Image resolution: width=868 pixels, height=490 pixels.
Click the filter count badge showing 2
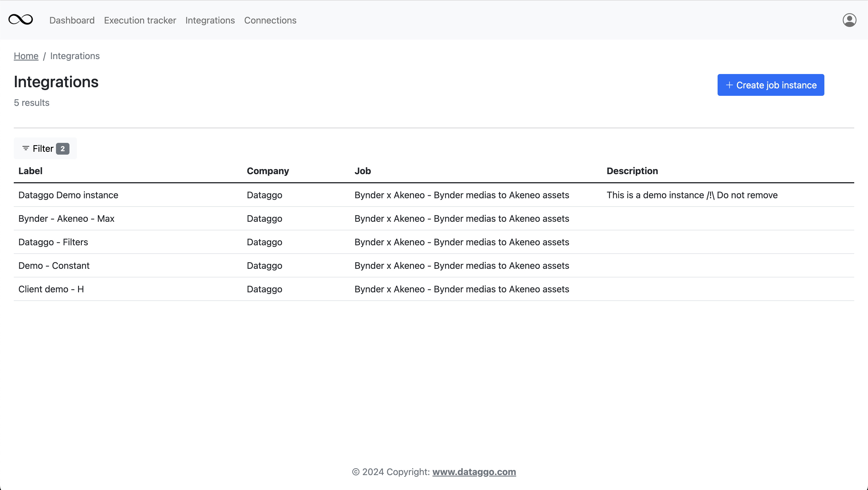click(x=63, y=148)
